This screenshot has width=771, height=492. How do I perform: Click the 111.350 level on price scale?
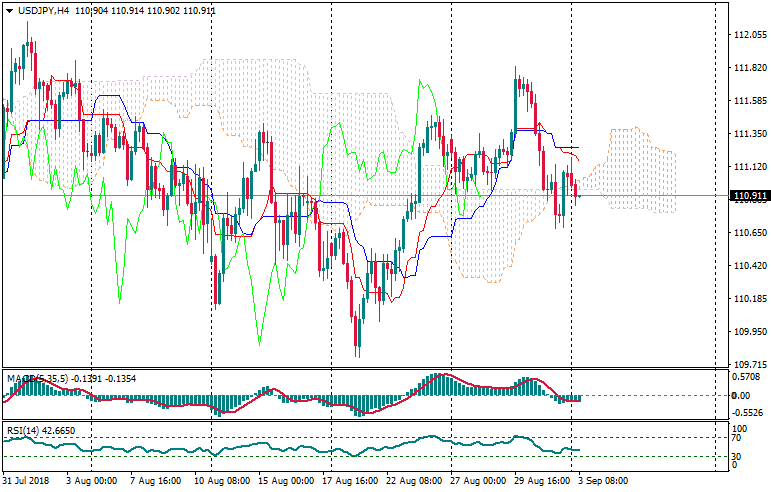(749, 134)
